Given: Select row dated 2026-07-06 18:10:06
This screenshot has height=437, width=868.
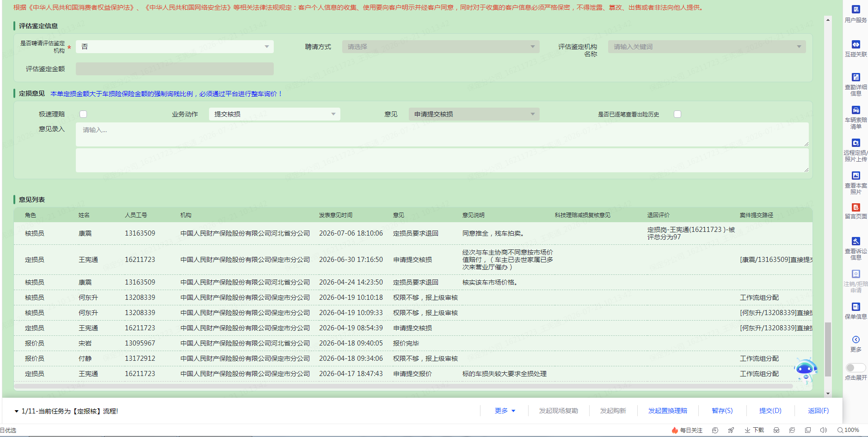Looking at the screenshot, I should pos(413,233).
